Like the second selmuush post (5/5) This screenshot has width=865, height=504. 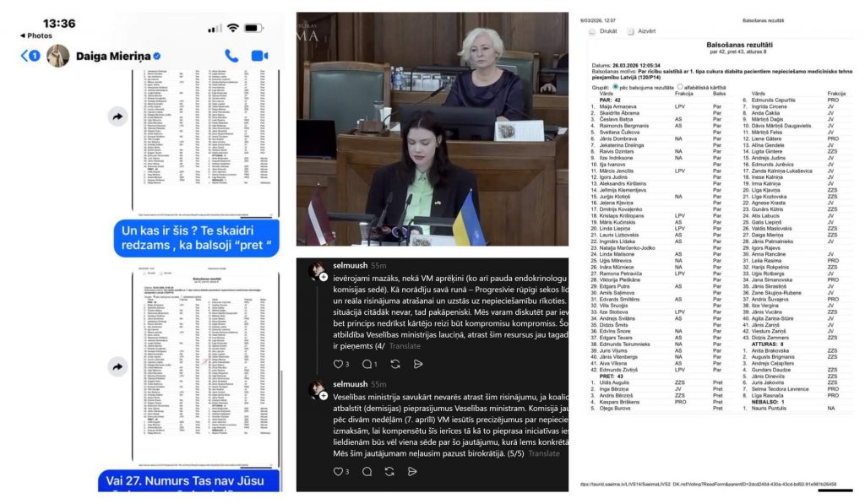pos(337,471)
